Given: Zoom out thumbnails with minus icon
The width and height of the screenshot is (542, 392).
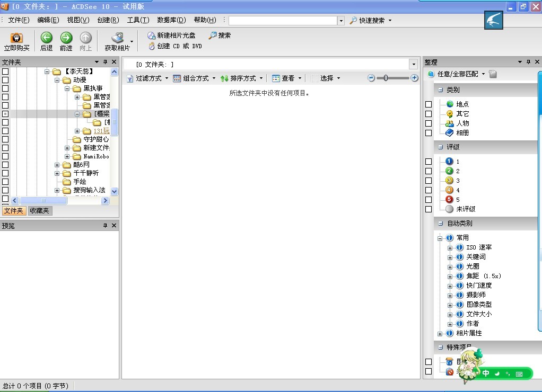Looking at the screenshot, I should tap(371, 78).
